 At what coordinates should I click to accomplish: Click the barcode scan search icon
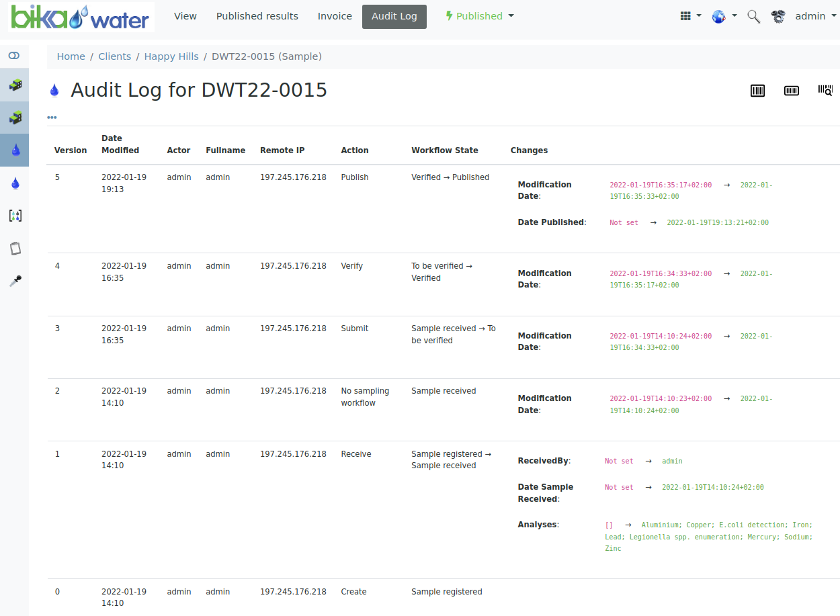[x=825, y=90]
